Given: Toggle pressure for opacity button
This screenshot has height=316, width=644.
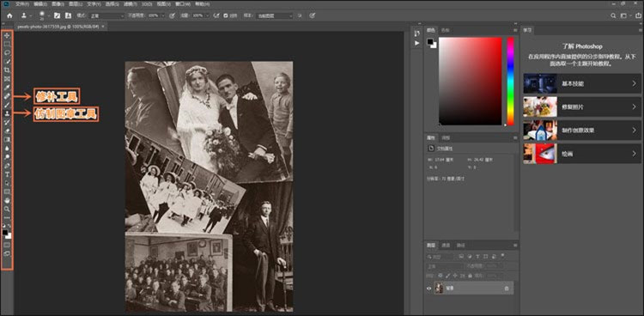Looking at the screenshot, I should [x=172, y=15].
